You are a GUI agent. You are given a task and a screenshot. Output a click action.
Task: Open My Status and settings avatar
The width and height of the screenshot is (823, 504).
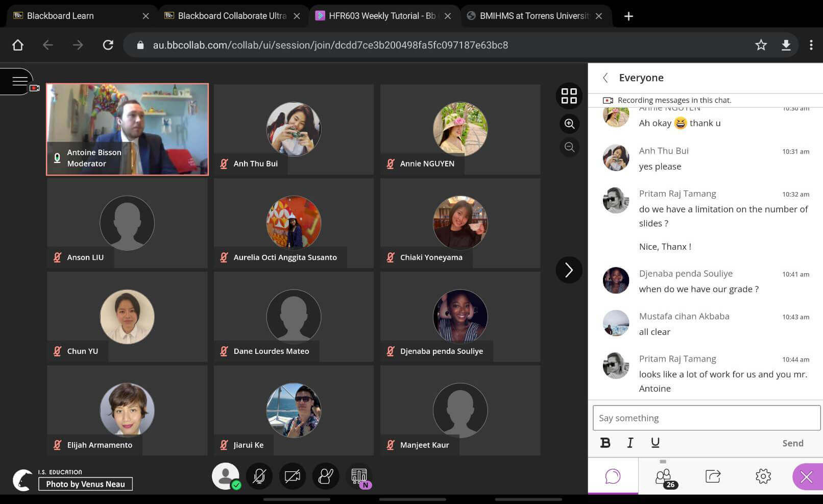coord(226,476)
